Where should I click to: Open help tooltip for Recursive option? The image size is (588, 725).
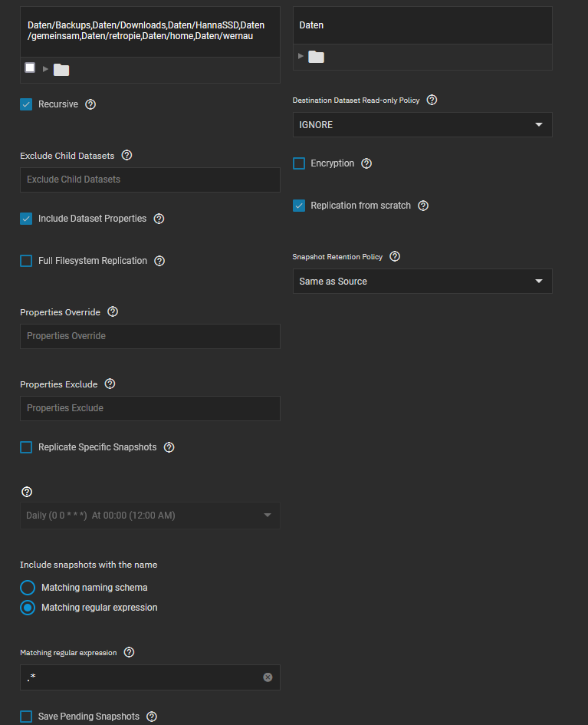[x=90, y=104]
